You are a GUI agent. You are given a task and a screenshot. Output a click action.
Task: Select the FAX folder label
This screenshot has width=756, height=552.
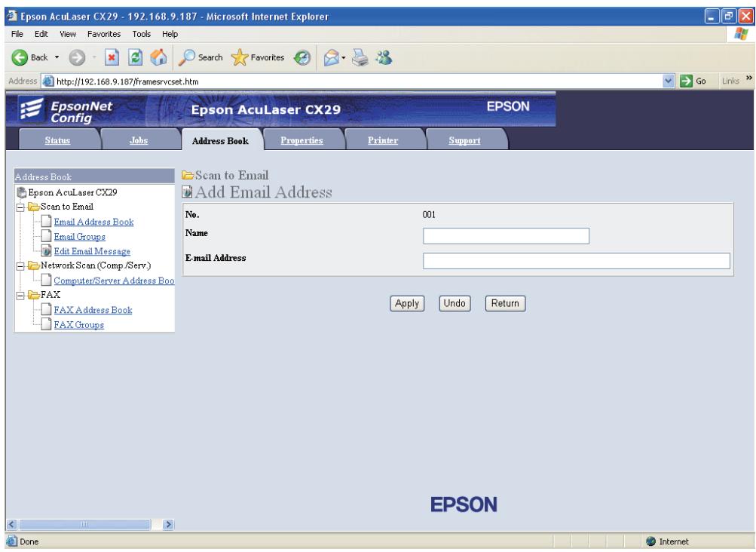51,295
